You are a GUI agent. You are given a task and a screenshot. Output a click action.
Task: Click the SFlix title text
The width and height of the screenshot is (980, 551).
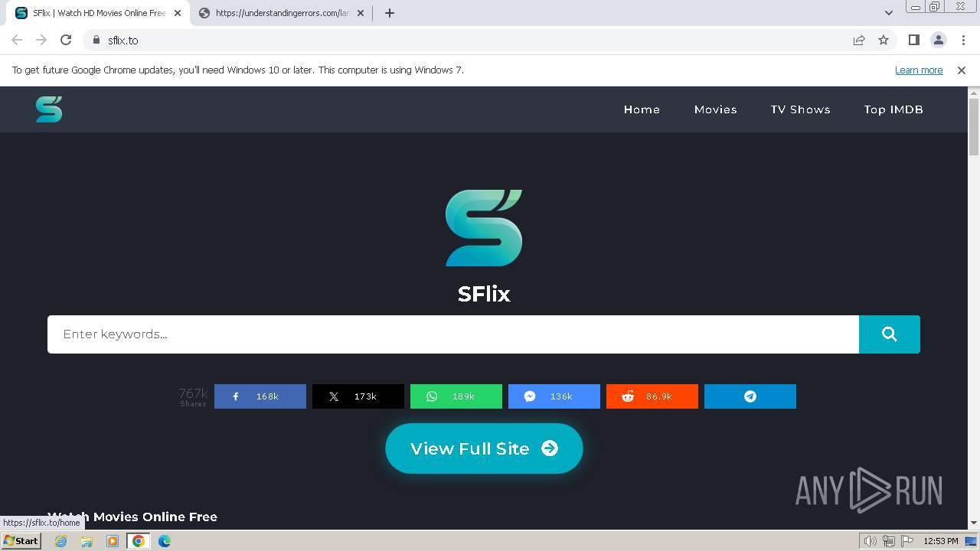tap(484, 294)
